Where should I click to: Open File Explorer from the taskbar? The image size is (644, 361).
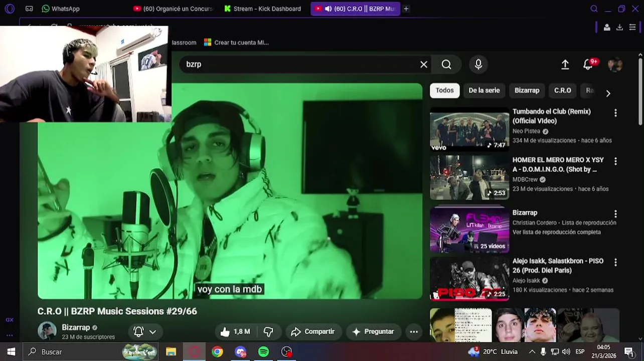coord(171,351)
